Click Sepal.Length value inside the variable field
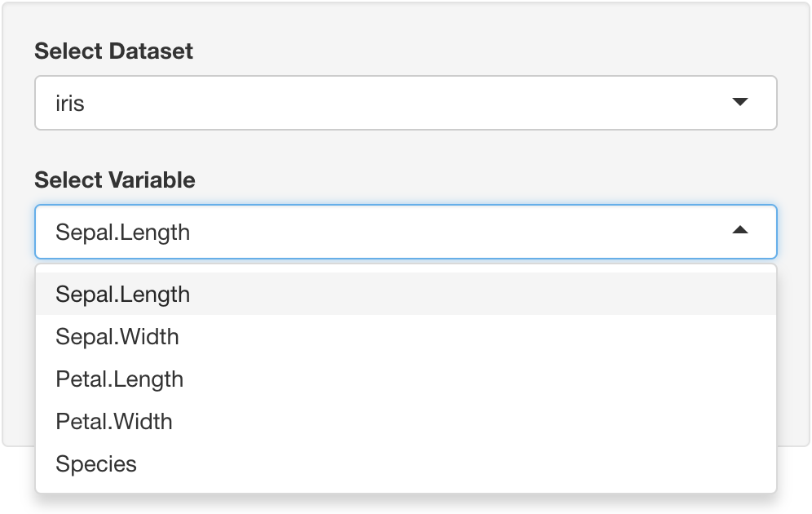 122,232
